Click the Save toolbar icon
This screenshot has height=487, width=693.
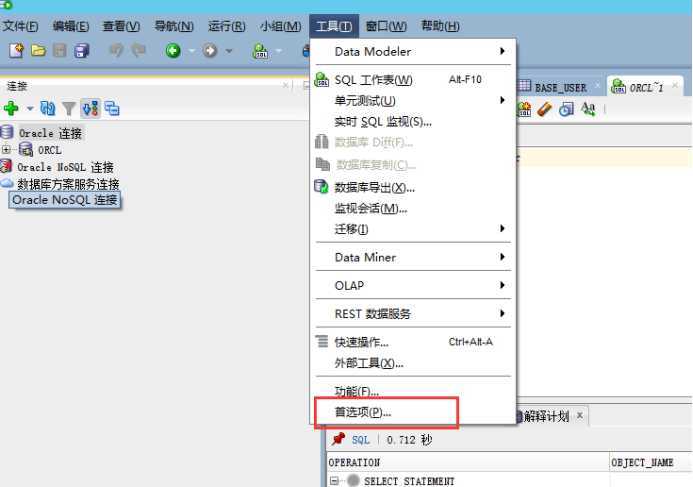coord(60,50)
